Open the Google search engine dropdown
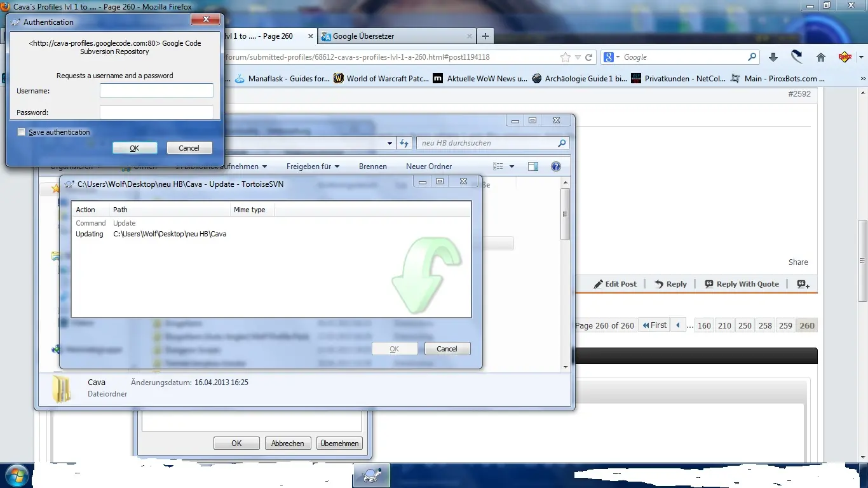868x488 pixels. 611,57
